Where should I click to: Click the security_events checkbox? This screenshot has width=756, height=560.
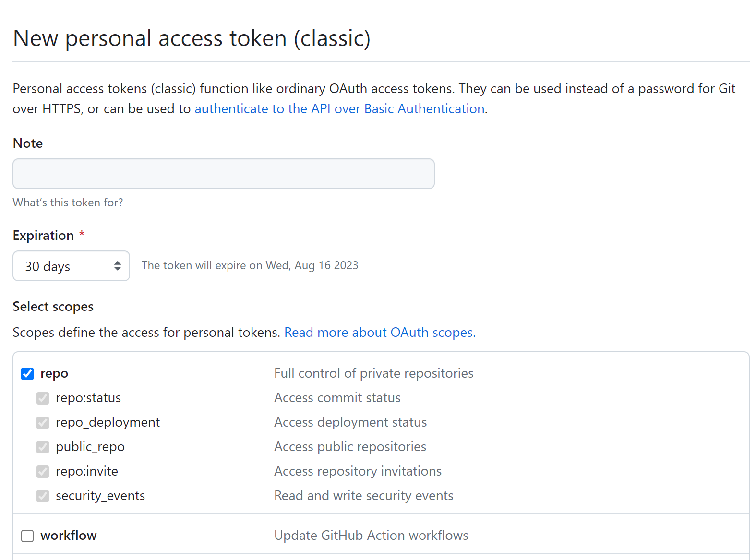43,496
